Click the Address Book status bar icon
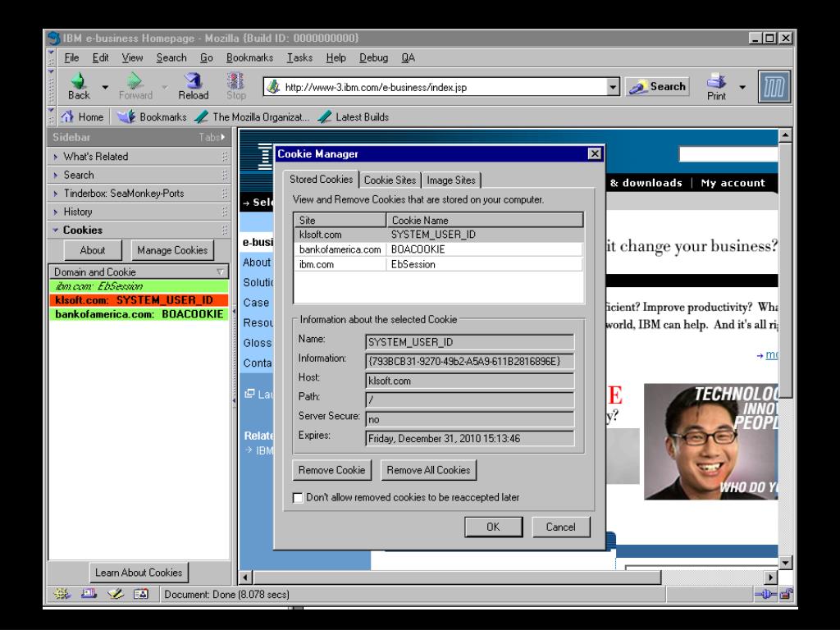The width and height of the screenshot is (840, 630). (x=141, y=594)
